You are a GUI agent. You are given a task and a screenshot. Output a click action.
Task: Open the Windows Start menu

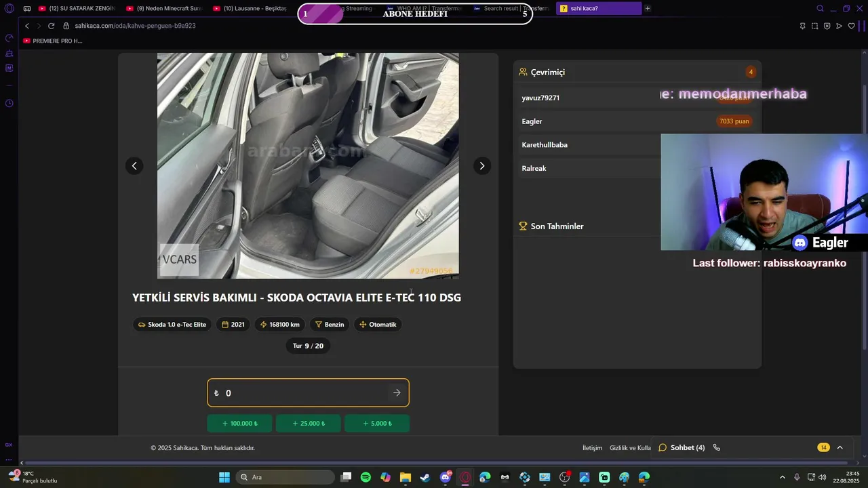click(224, 477)
